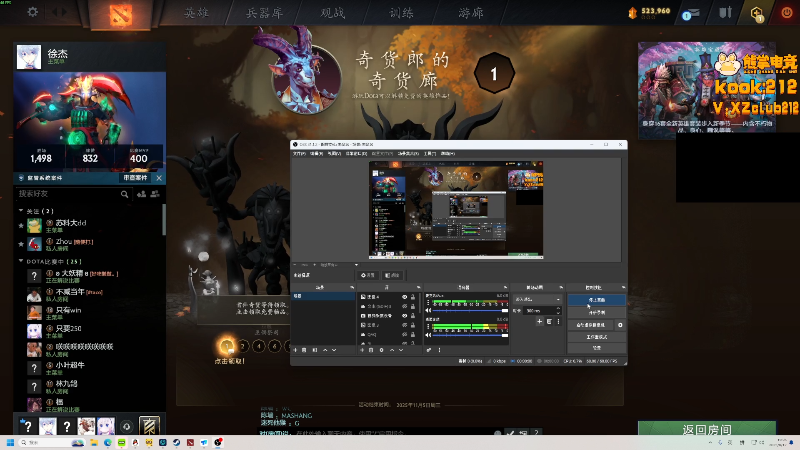Toggle visibility eye of fourth OBS source
Screen dimensions: 800x450
coord(404,325)
